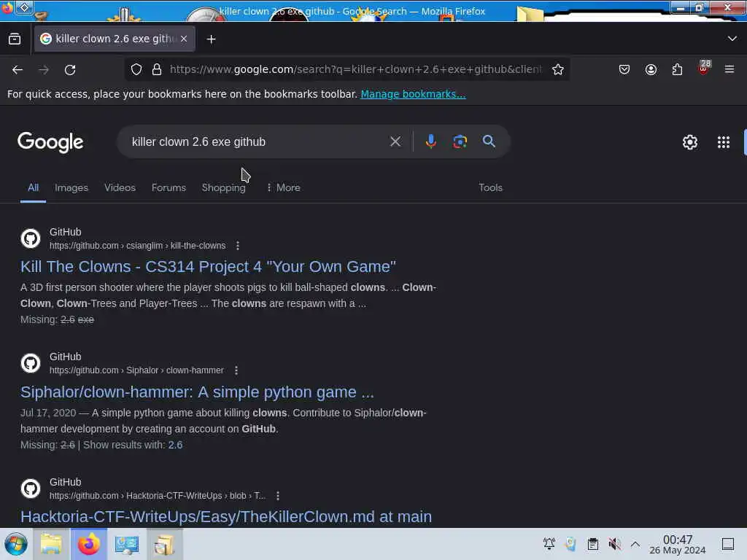Switch to Firefox in the taskbar
The width and height of the screenshot is (747, 560).
click(89, 544)
